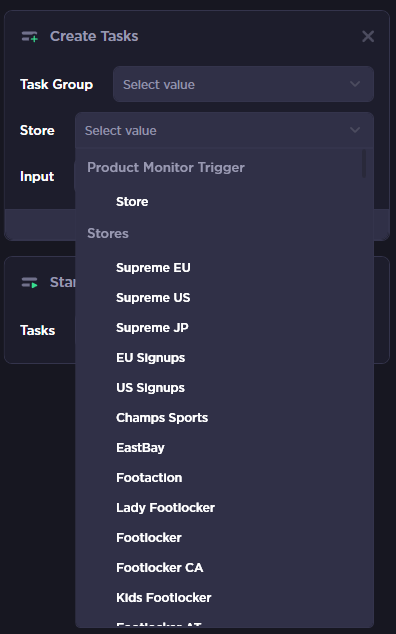Image resolution: width=396 pixels, height=634 pixels.
Task: Select Champs Sports store
Action: (224, 418)
